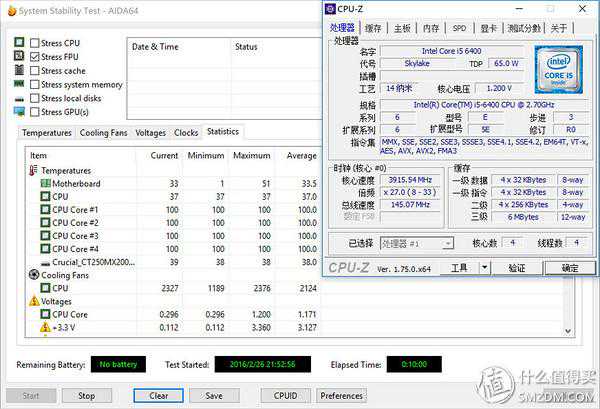Enable the Stress CPU checkbox

coord(35,43)
